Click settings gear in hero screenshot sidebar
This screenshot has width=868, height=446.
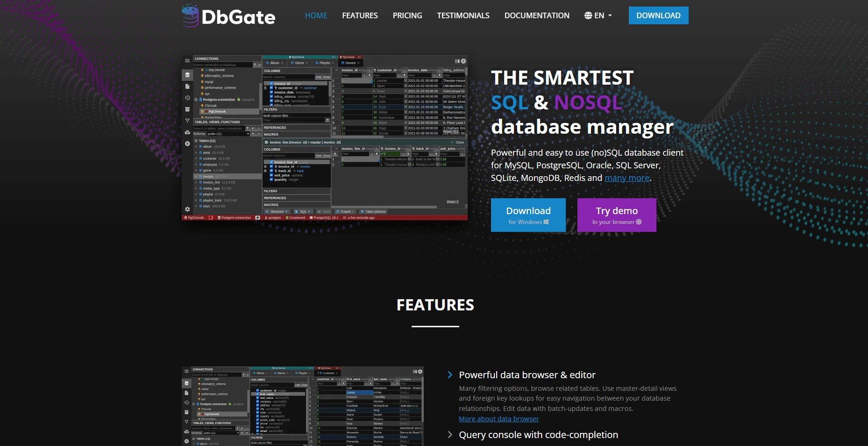187,209
